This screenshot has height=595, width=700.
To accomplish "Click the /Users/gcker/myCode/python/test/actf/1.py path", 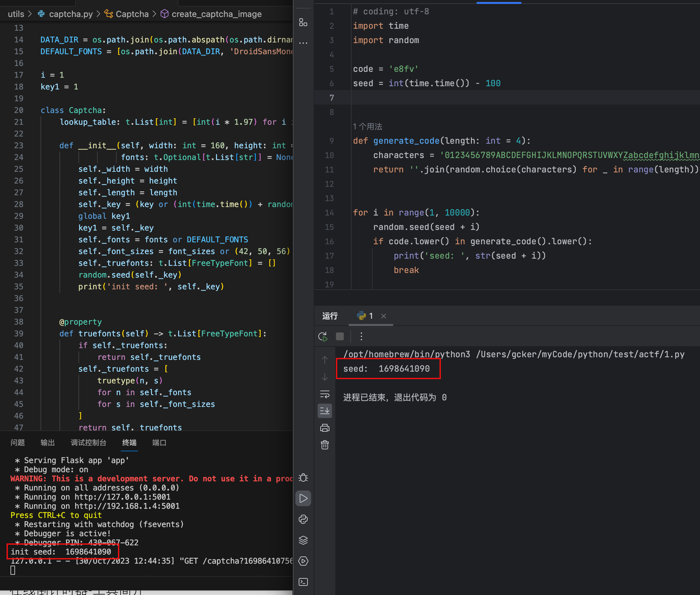I will pos(580,354).
